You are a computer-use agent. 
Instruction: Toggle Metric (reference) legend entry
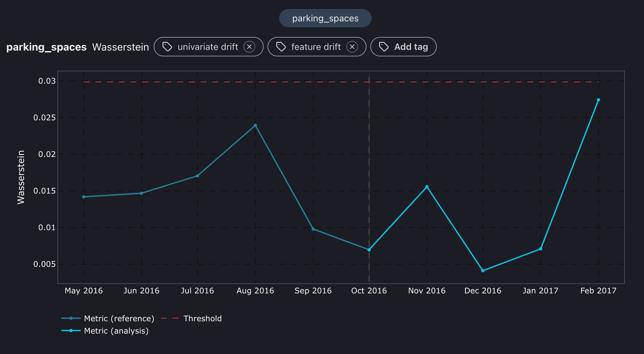pyautogui.click(x=119, y=318)
